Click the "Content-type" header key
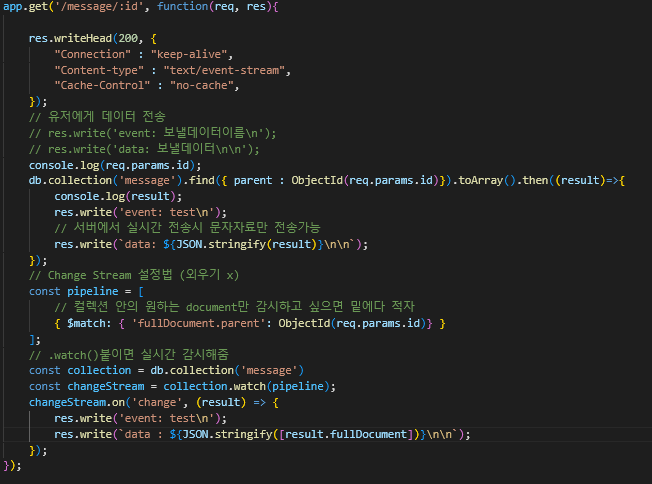 [99, 70]
